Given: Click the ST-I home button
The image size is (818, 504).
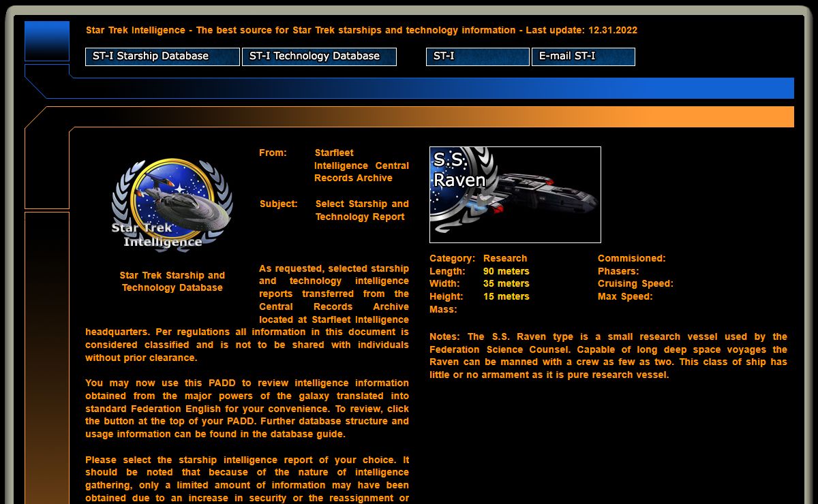Looking at the screenshot, I should click(478, 57).
